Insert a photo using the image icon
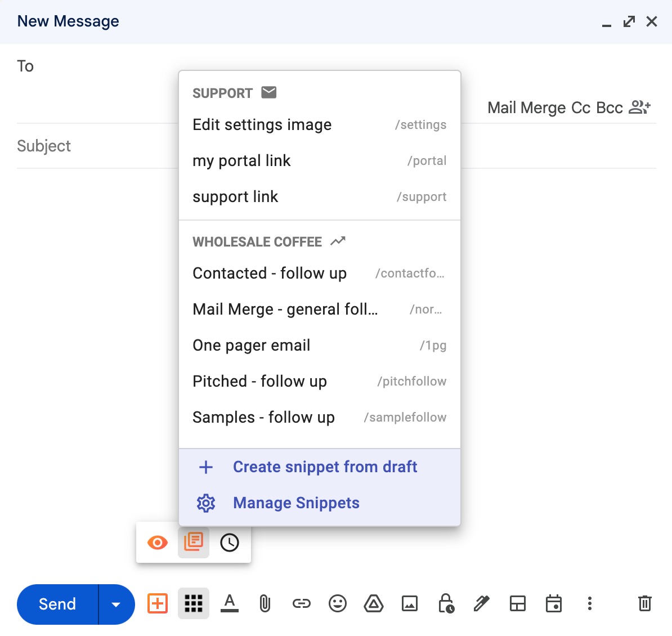Viewport: 672px width, 636px height. click(410, 603)
